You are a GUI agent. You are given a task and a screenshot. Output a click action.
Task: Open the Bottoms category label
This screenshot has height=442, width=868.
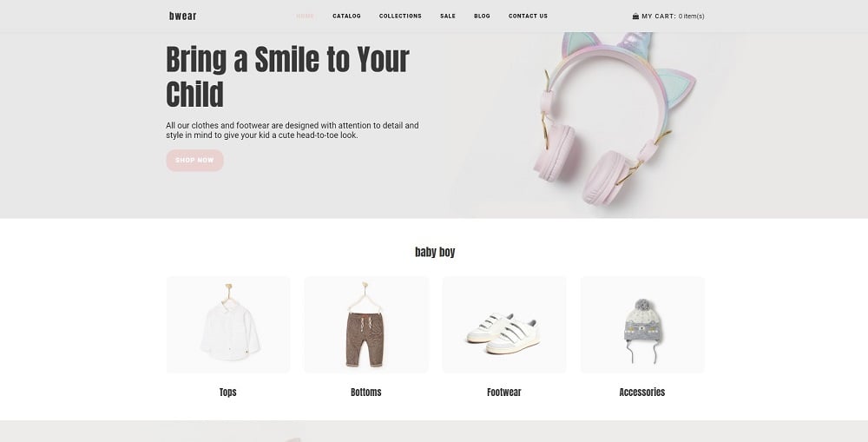366,393
